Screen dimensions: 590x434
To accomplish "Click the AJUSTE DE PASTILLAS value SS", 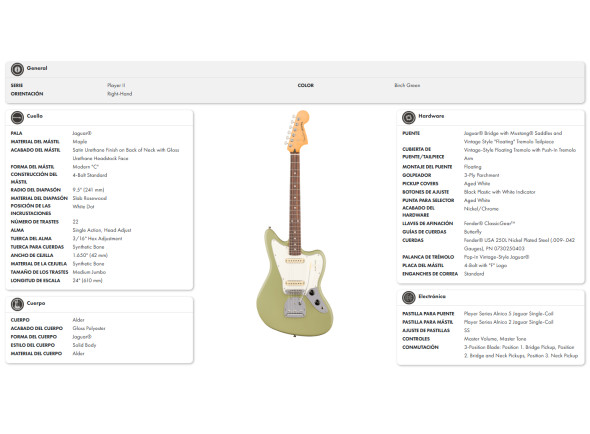I will point(467,330).
